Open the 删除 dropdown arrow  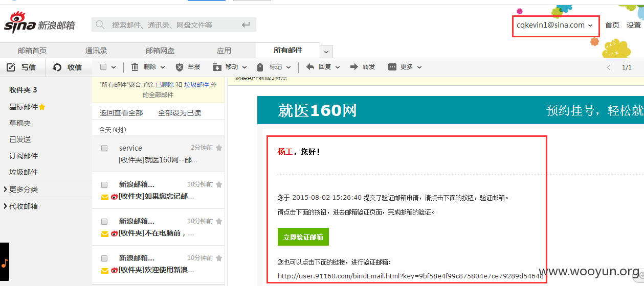pyautogui.click(x=163, y=67)
